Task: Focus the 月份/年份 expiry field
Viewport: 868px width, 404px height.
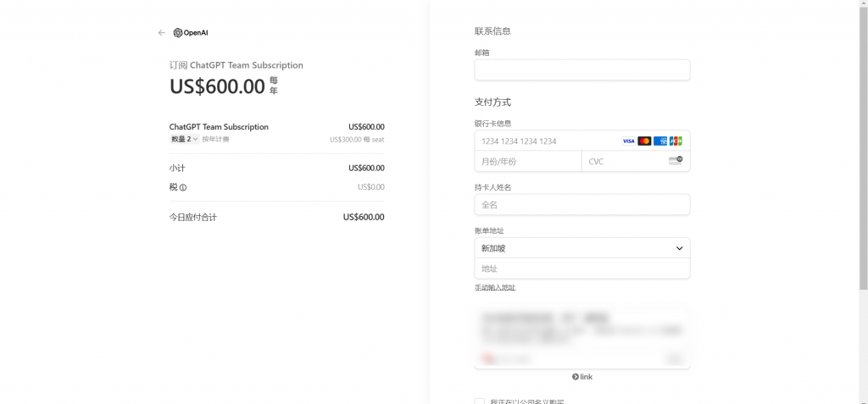Action: coord(528,162)
